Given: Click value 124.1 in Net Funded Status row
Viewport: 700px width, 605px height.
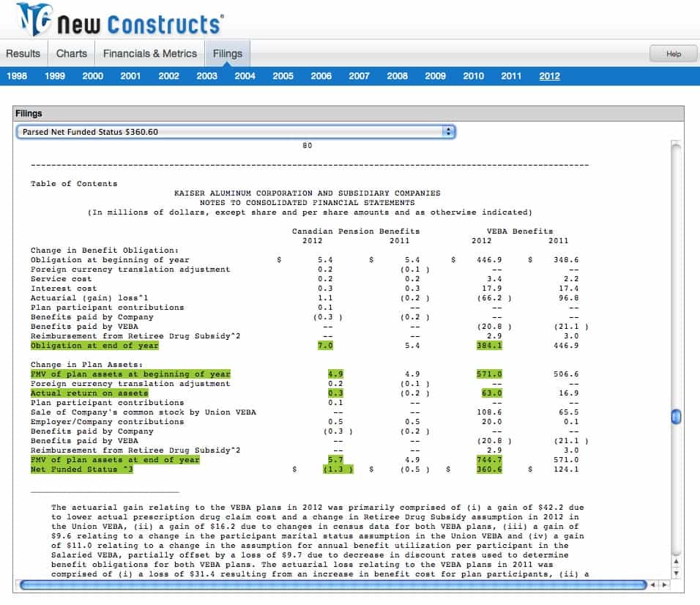Looking at the screenshot, I should [x=566, y=469].
